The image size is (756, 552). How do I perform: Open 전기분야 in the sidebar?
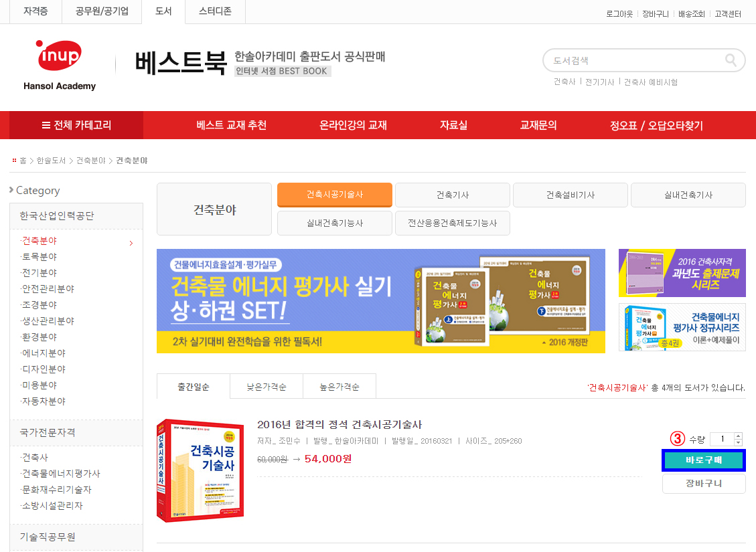click(39, 272)
